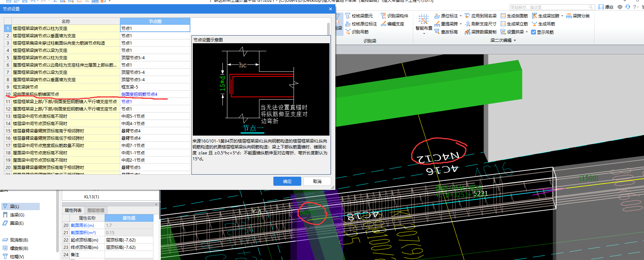Close the property list panel
Viewport: 644px width, 260px height.
156,204
